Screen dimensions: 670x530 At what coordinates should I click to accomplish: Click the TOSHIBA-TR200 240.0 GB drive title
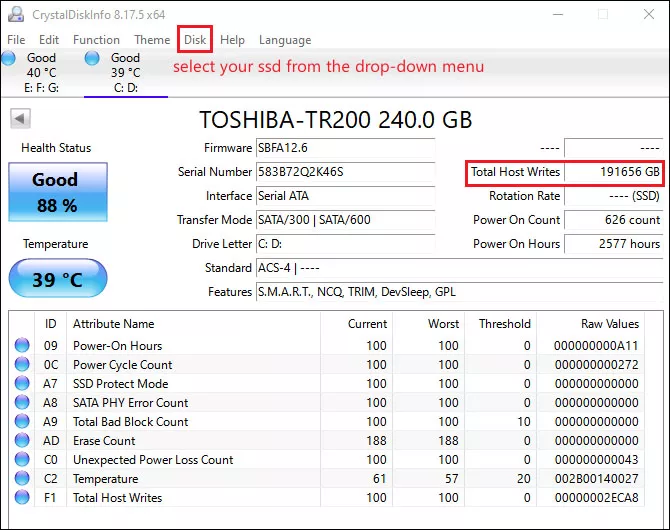coord(336,119)
